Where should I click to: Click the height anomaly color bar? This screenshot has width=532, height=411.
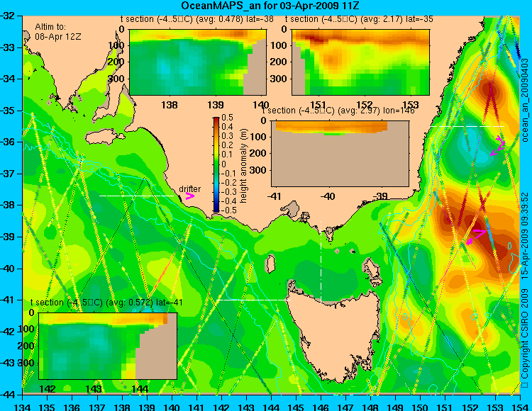click(x=216, y=164)
